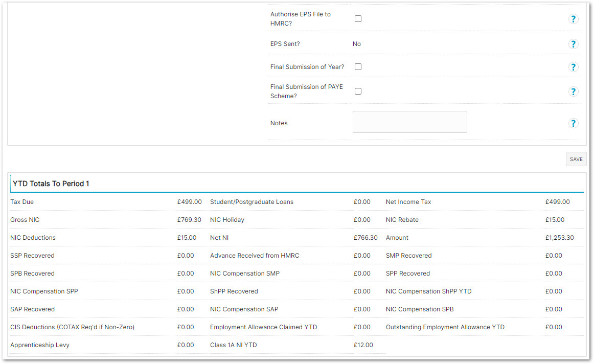Click into the Notes text field

(x=409, y=122)
